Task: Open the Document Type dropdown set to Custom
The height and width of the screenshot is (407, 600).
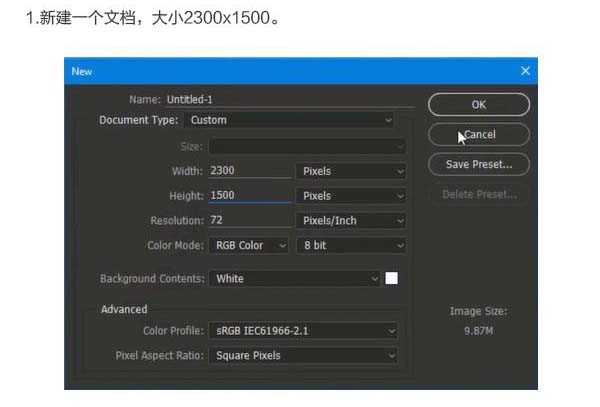Action: pyautogui.click(x=290, y=120)
